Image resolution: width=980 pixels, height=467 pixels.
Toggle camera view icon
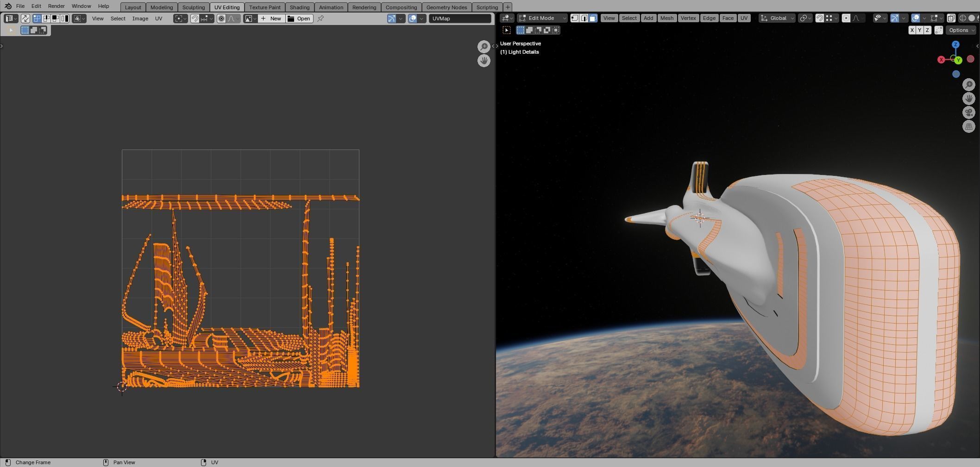(x=969, y=112)
